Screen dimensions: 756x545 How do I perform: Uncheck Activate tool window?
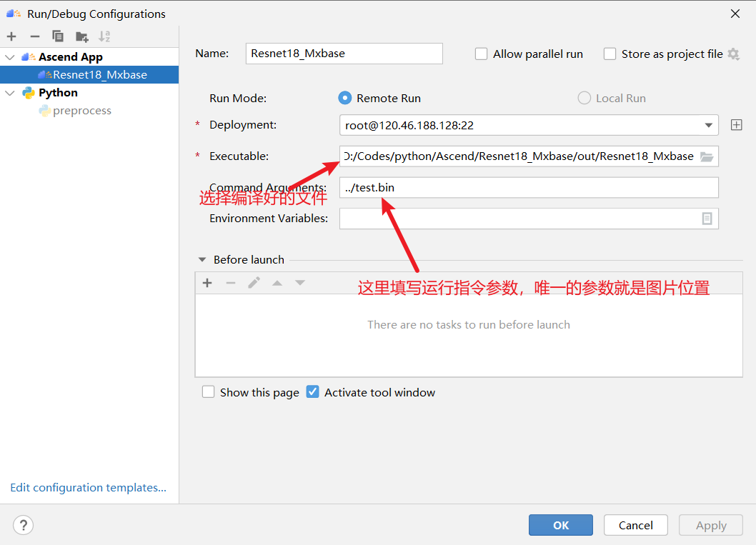(x=312, y=391)
